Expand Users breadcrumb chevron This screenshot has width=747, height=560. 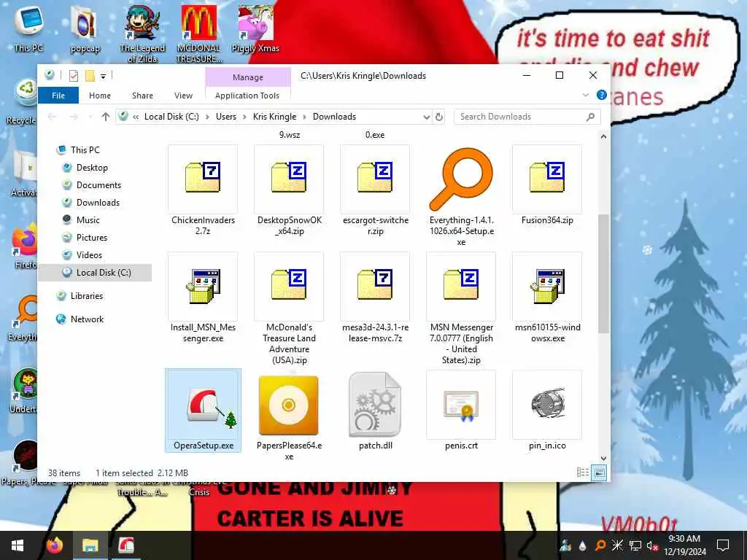click(x=244, y=117)
